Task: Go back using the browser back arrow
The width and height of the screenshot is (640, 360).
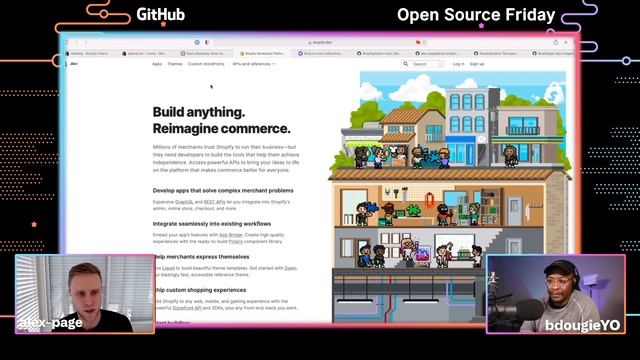Action: click(76, 42)
